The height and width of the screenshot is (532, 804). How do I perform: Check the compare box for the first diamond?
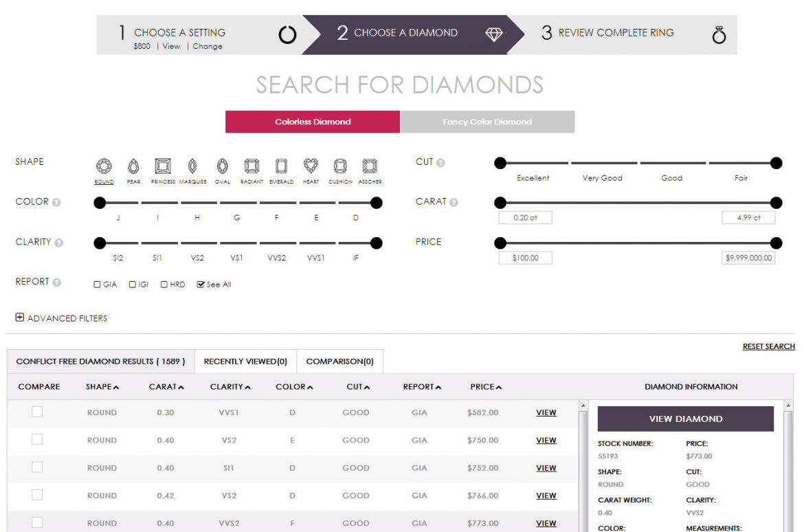coord(37,411)
